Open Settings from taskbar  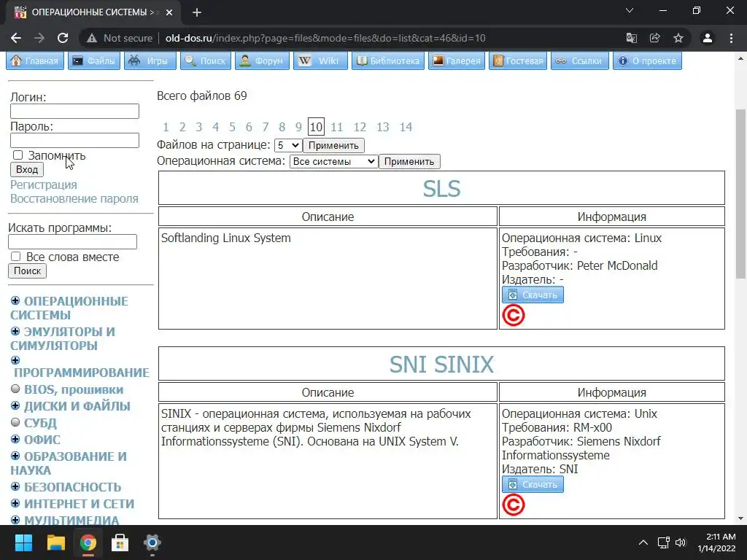pyautogui.click(x=152, y=542)
